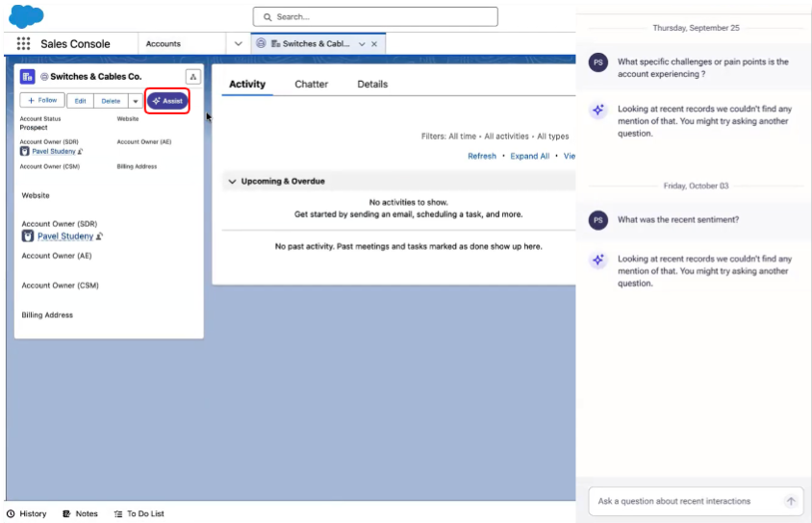Click the message What was the recent sentiment?
This screenshot has height=523, width=812.
[x=678, y=220]
